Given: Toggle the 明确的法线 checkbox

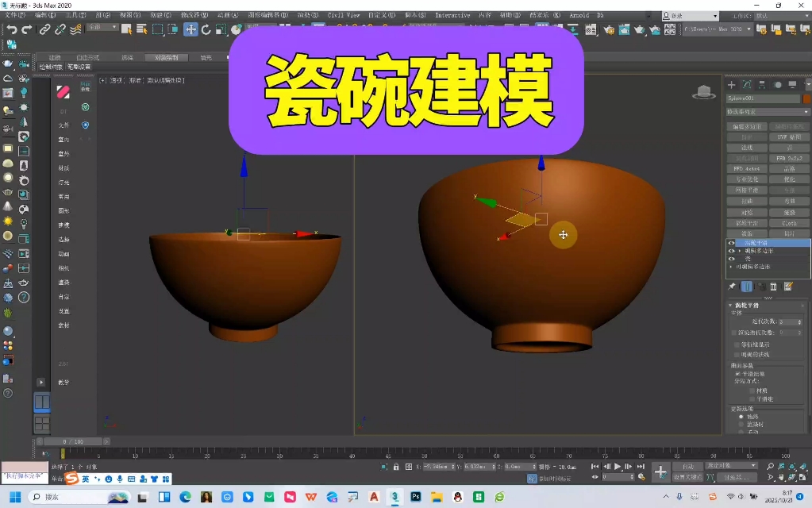Looking at the screenshot, I should click(737, 355).
